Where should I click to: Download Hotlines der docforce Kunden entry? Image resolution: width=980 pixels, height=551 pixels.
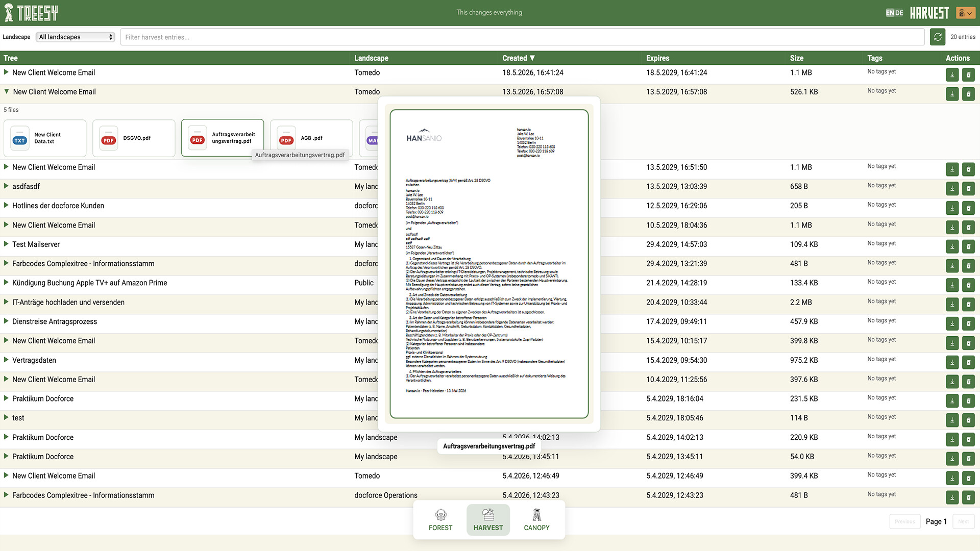952,208
